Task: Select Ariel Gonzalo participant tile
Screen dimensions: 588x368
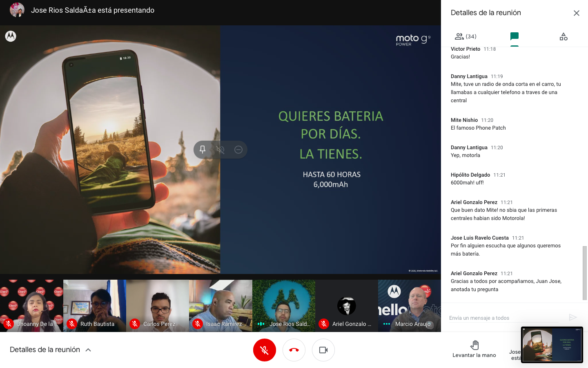Action: (x=346, y=306)
